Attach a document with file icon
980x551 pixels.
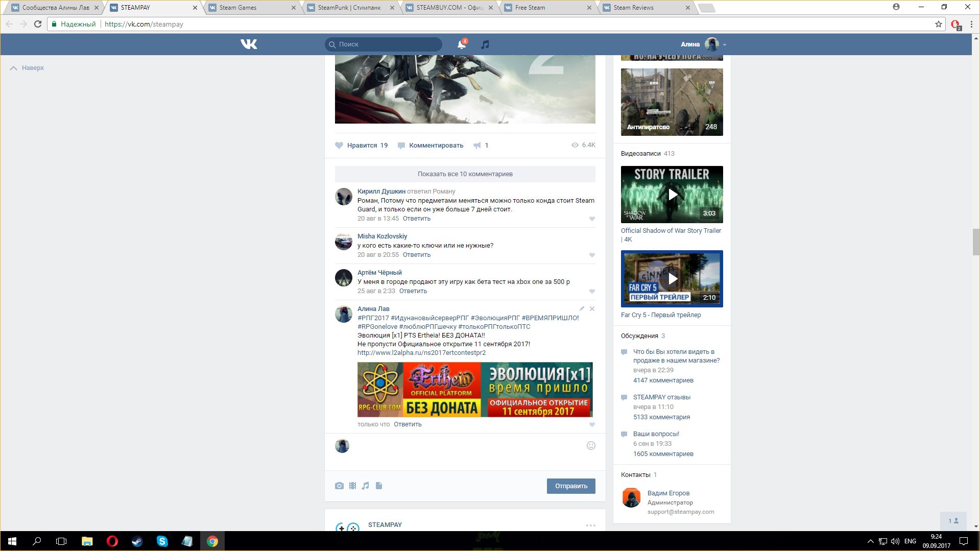click(x=379, y=486)
